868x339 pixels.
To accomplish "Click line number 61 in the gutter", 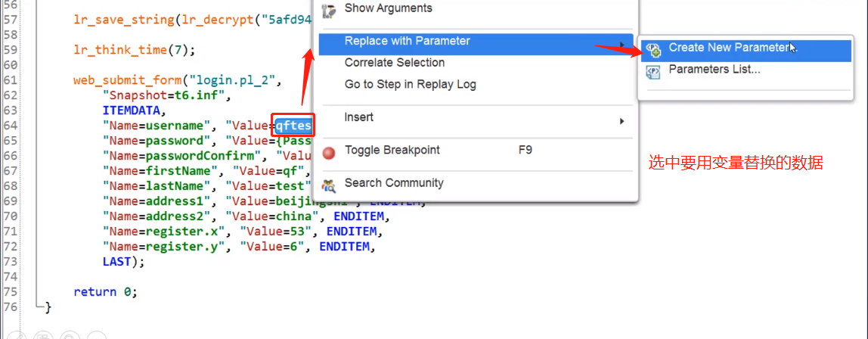I will point(11,80).
